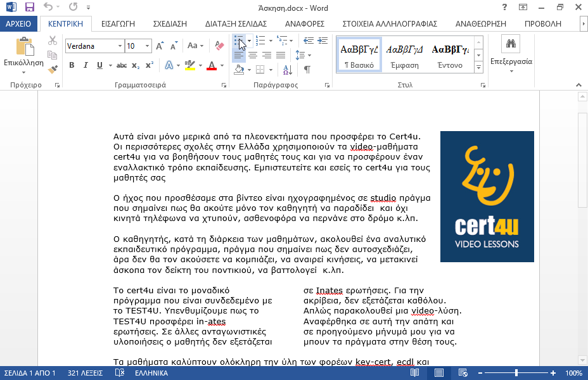Click the 321 ΛΕΞΕΙΣ word count
The width and height of the screenshot is (588, 380).
[x=85, y=373]
